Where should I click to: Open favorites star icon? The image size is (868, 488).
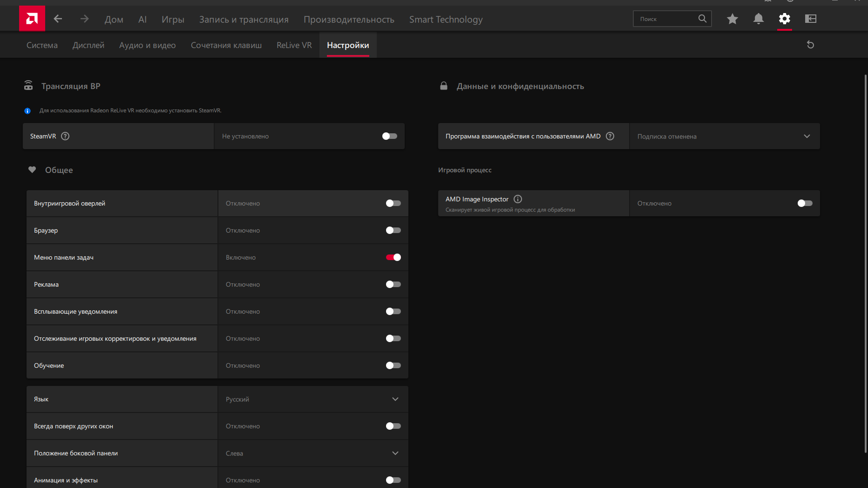[x=732, y=19]
